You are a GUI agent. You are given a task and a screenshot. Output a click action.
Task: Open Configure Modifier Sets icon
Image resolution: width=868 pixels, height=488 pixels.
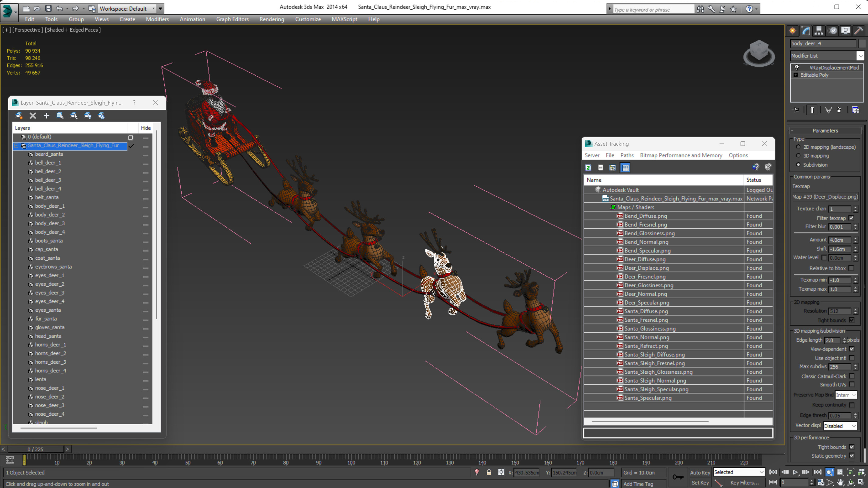coord(856,110)
